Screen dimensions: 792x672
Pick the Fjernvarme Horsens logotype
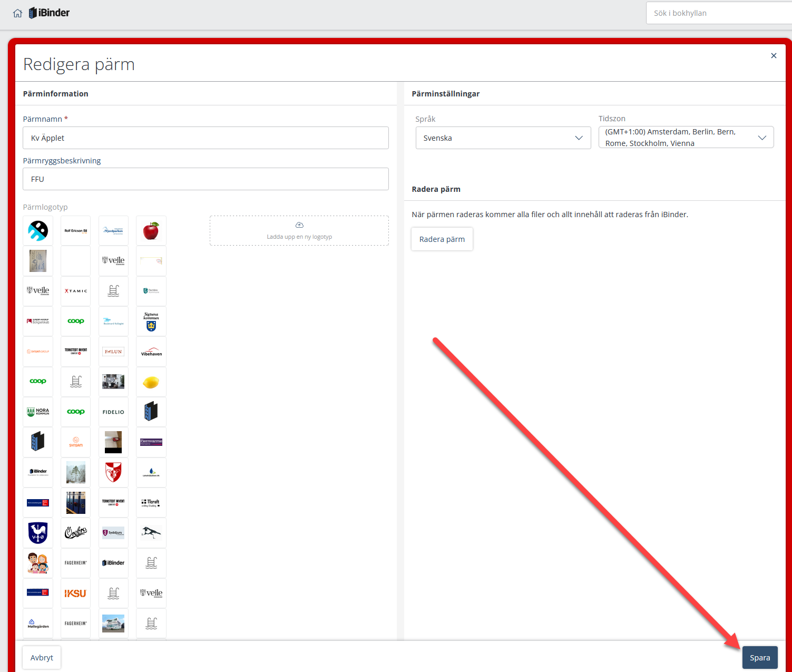pyautogui.click(x=151, y=442)
